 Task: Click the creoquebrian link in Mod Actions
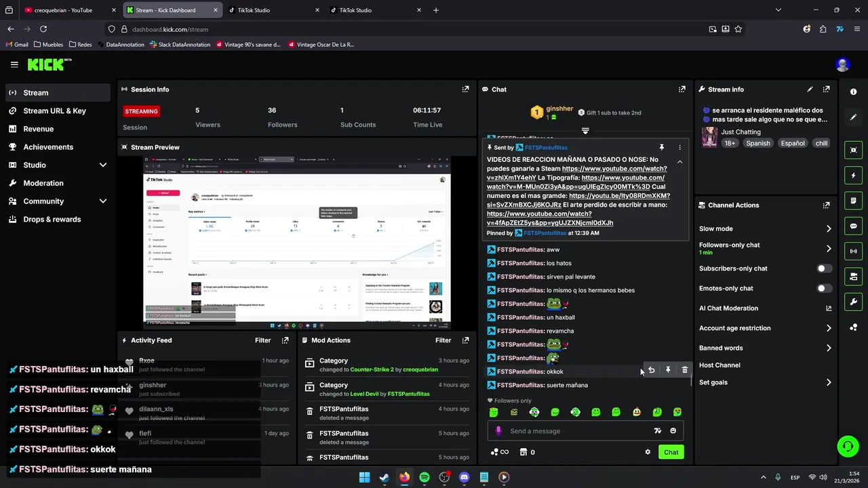coord(420,369)
